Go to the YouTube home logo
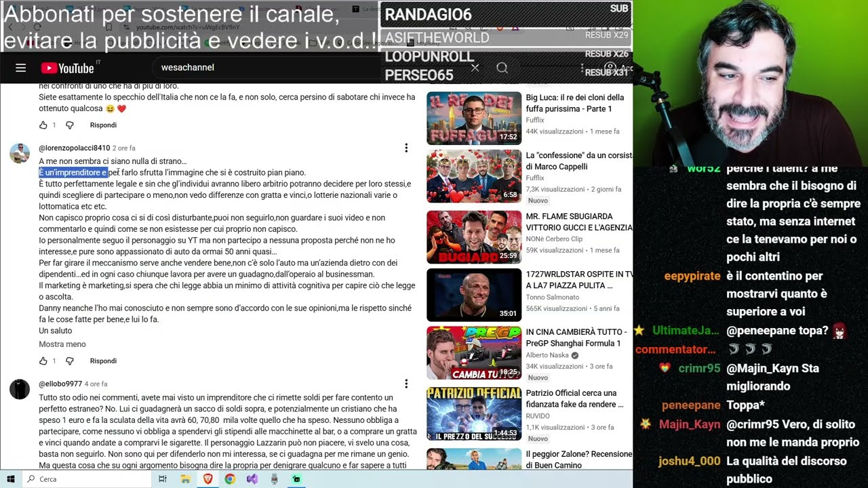 coord(68,68)
